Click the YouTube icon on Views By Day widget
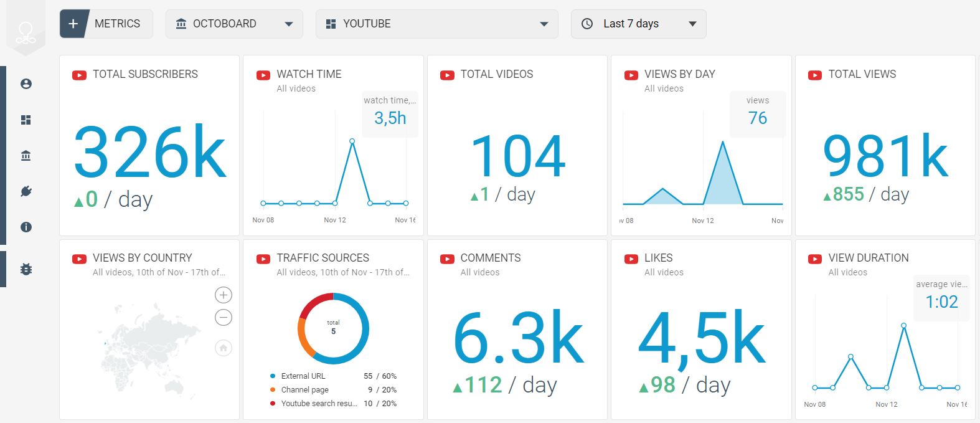This screenshot has height=423, width=980. click(631, 75)
